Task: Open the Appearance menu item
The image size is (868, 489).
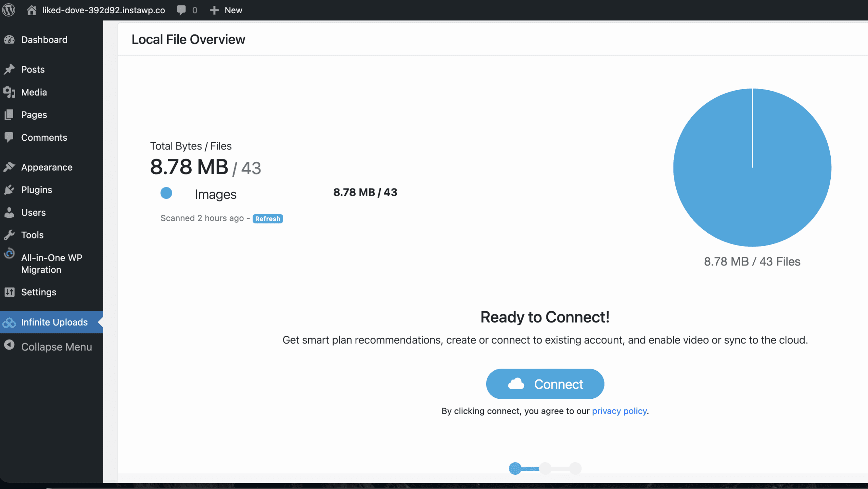Action: (x=46, y=167)
